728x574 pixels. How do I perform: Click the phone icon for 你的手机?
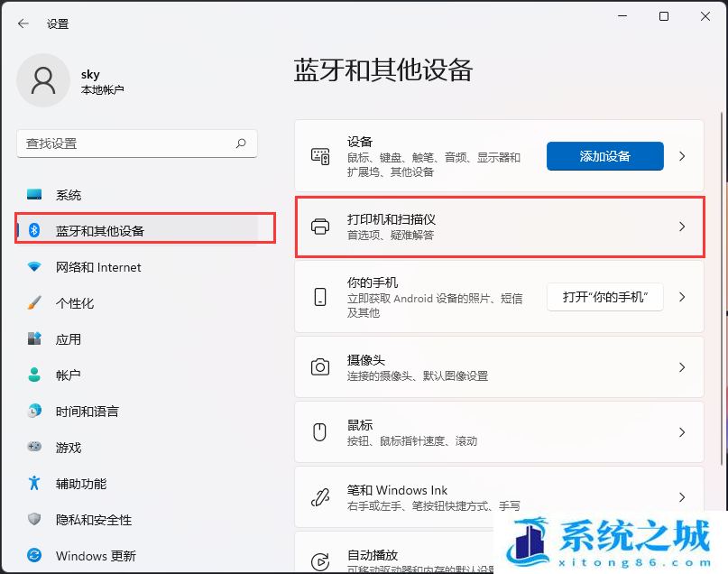[320, 297]
